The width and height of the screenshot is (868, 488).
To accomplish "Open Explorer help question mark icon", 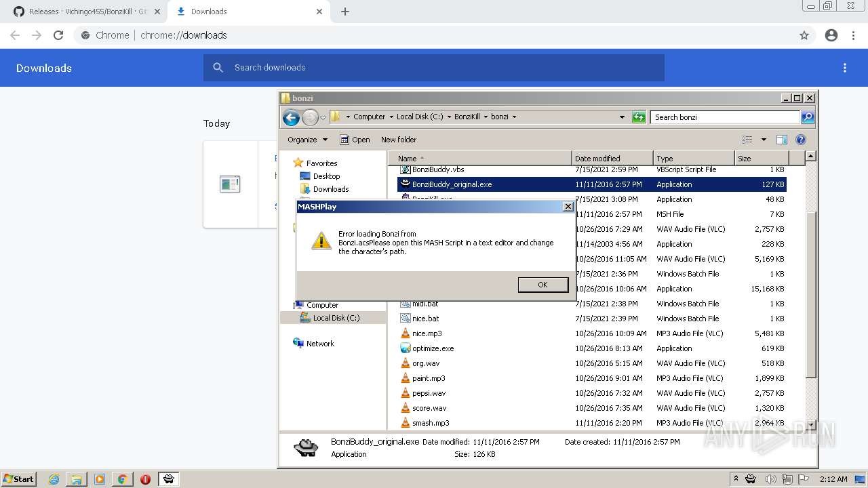I will pos(801,140).
